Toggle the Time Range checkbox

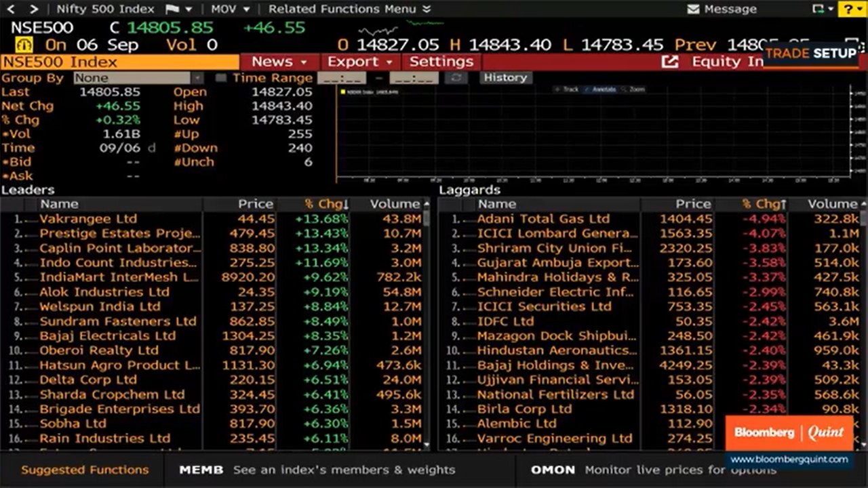(x=221, y=78)
